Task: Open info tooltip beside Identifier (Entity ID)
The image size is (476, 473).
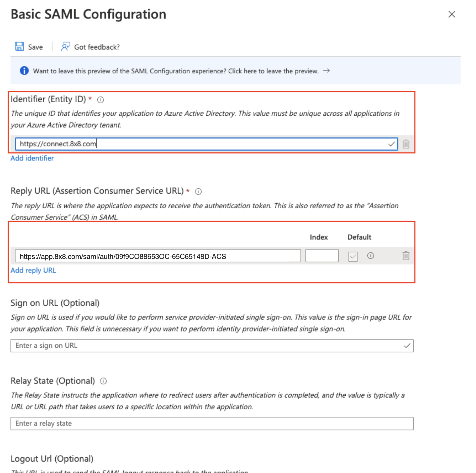Action: click(x=101, y=100)
